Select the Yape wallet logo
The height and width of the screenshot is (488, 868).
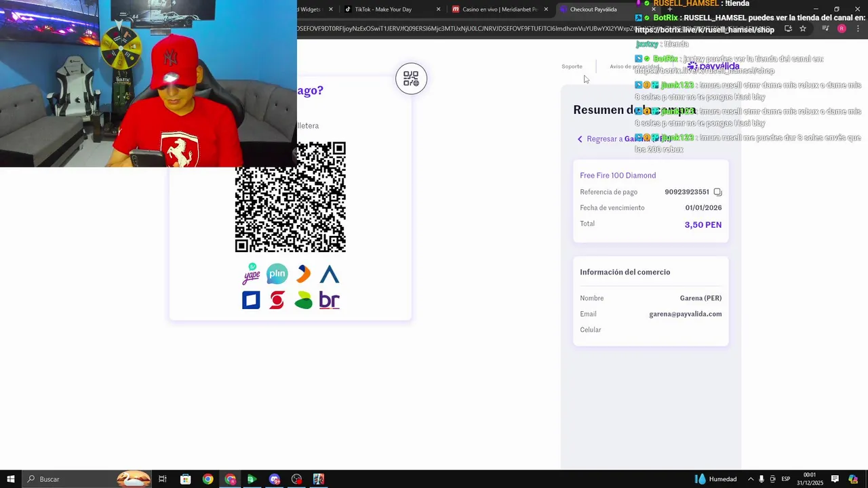[x=252, y=273]
